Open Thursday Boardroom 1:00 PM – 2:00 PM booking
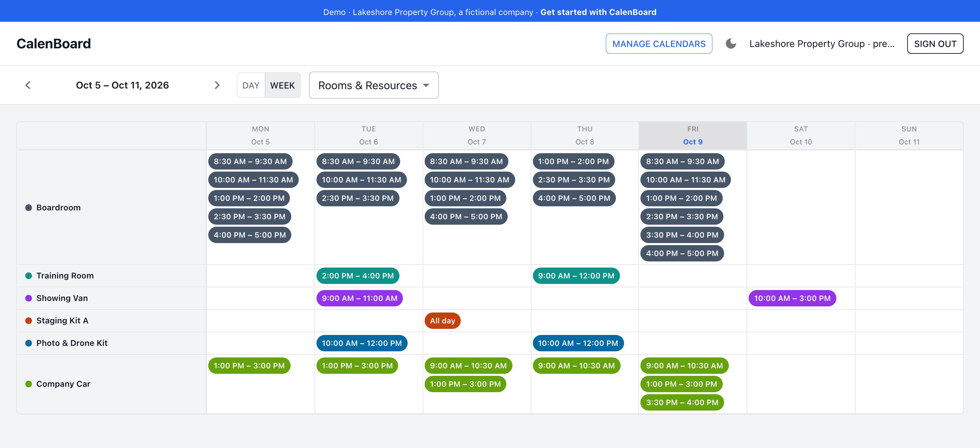This screenshot has width=980, height=448. coord(573,161)
